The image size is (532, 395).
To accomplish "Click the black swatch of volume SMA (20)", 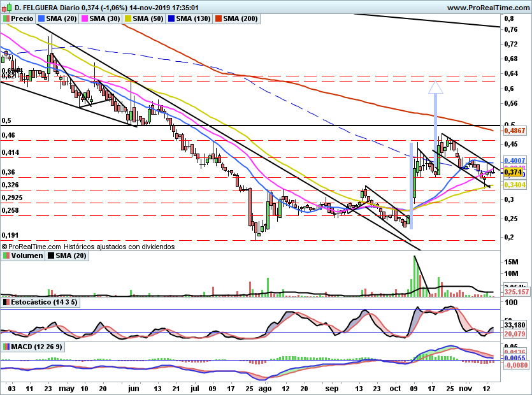I will point(51,255).
